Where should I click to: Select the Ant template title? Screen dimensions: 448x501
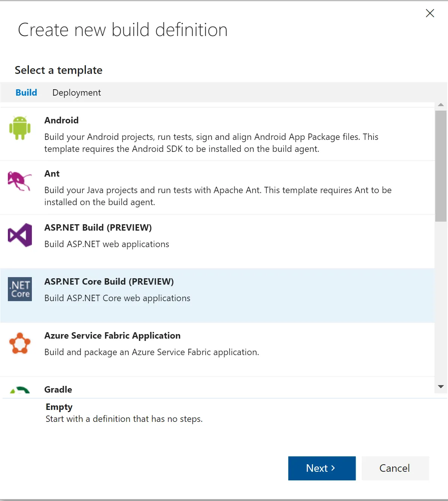tap(52, 174)
